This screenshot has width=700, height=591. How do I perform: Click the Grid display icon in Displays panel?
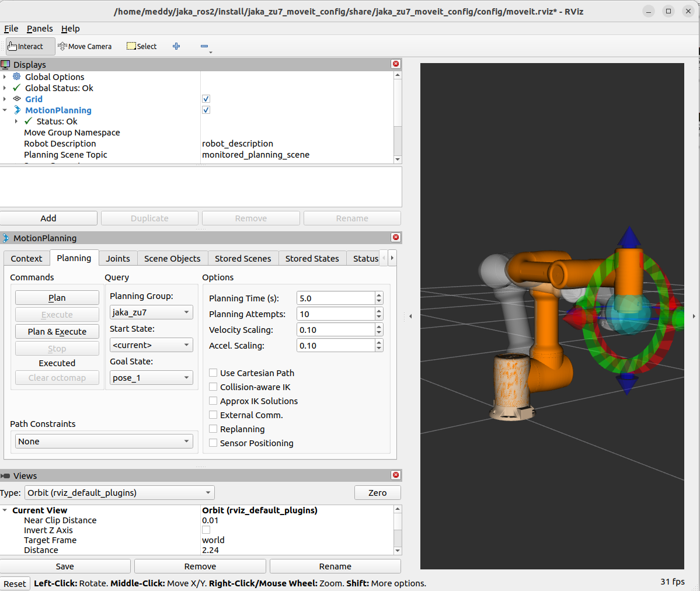point(16,99)
